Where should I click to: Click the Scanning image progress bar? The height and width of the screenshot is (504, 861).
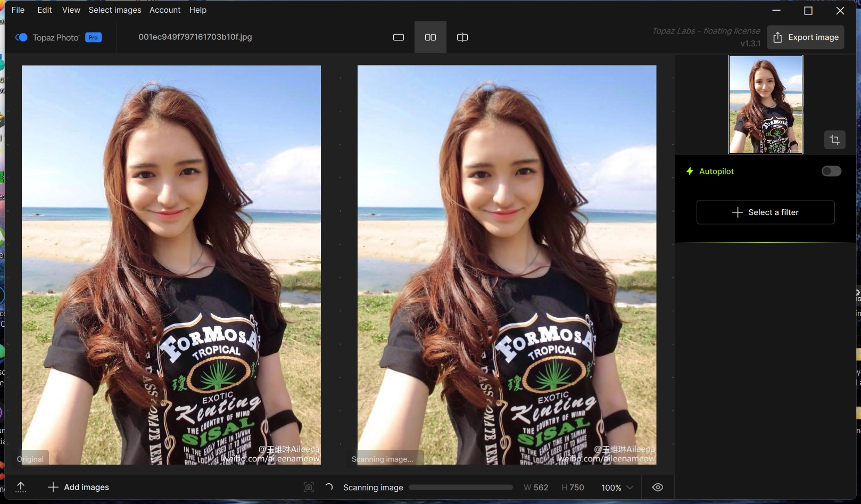pos(461,488)
